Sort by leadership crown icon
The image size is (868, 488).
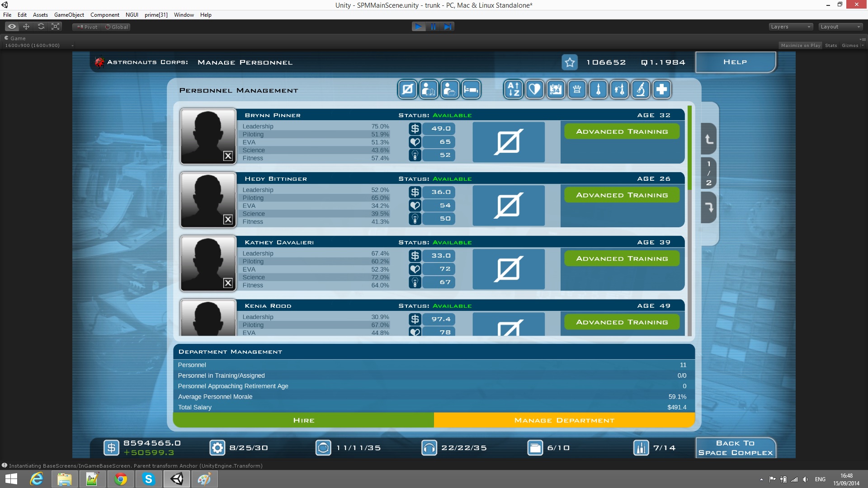577,89
